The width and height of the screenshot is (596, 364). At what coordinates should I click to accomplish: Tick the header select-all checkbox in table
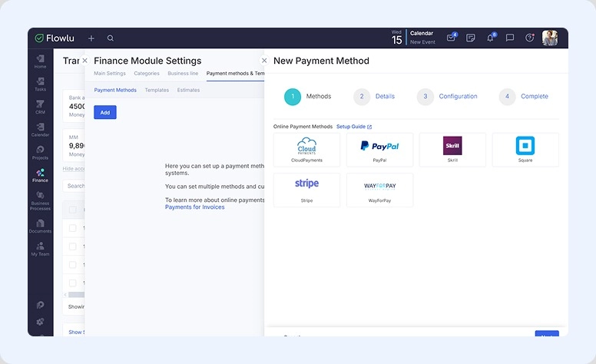tap(73, 210)
